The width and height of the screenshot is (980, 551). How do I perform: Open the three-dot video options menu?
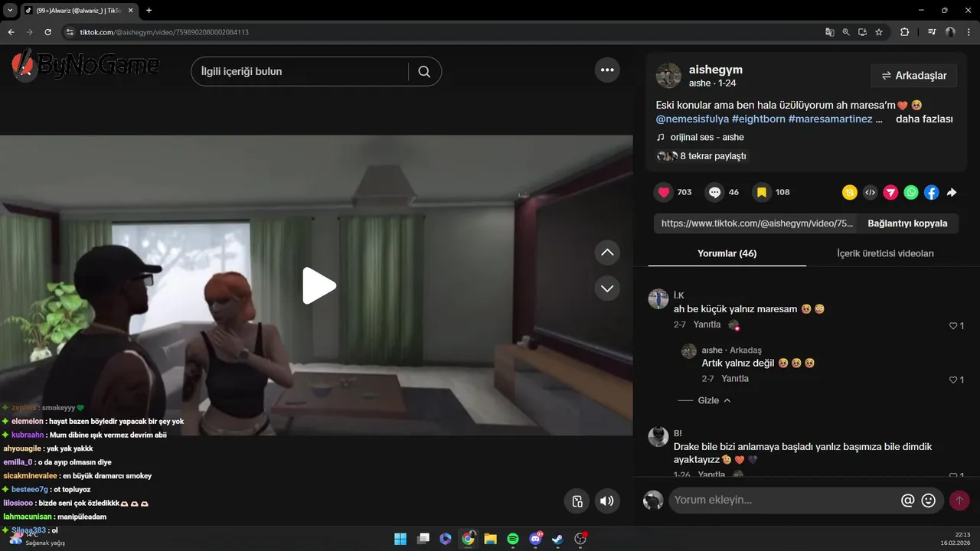[607, 70]
